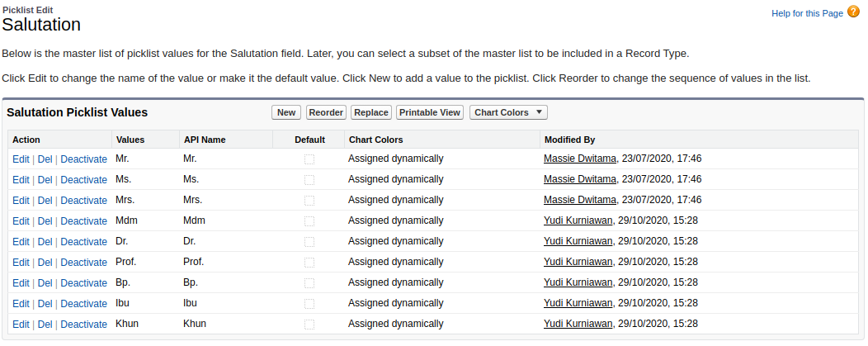
Task: Click the New picklist value button
Action: [286, 112]
